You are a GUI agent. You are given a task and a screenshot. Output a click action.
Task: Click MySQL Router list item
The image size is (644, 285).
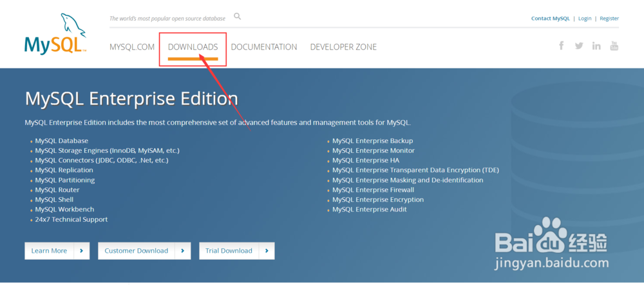click(57, 190)
